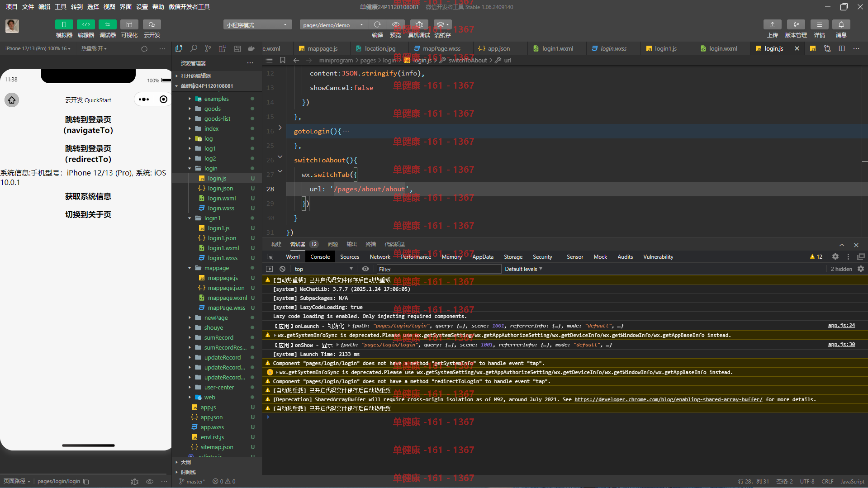Tap 跳转到登录页 (navigateTo) in simulator
Screen dimensions: 868x488
coord(88,125)
